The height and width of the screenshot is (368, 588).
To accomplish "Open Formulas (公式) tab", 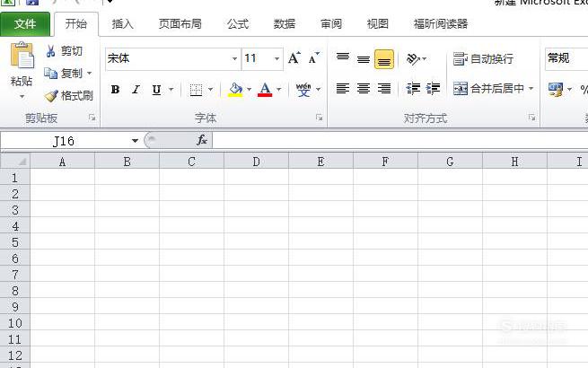I will (x=238, y=24).
